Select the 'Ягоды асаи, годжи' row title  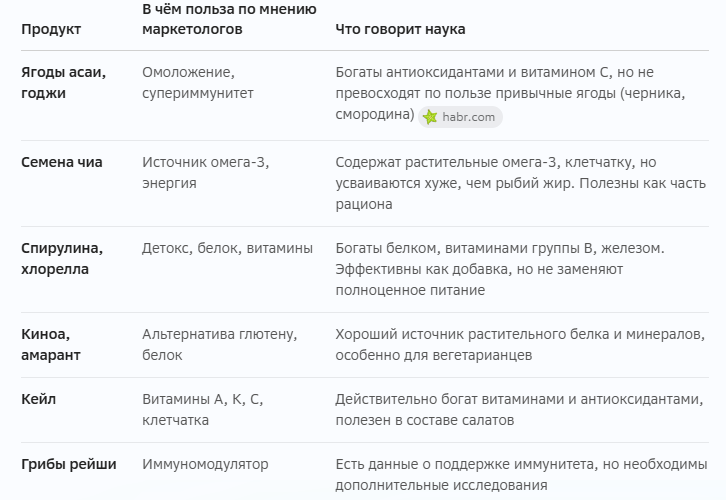[x=63, y=82]
